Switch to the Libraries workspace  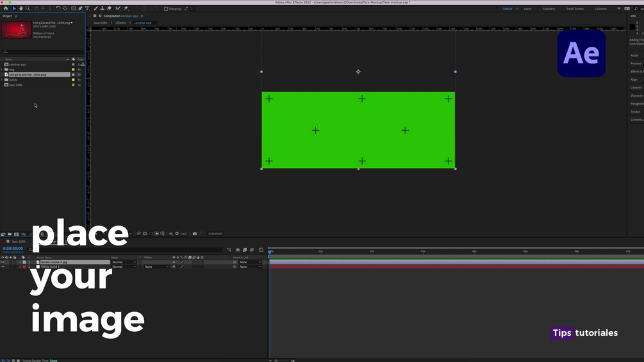pyautogui.click(x=601, y=8)
